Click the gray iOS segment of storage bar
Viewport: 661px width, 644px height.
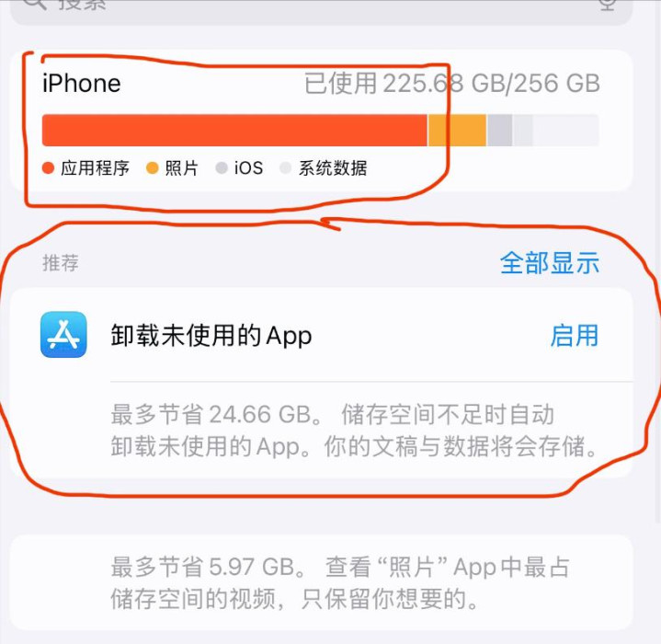[499, 130]
